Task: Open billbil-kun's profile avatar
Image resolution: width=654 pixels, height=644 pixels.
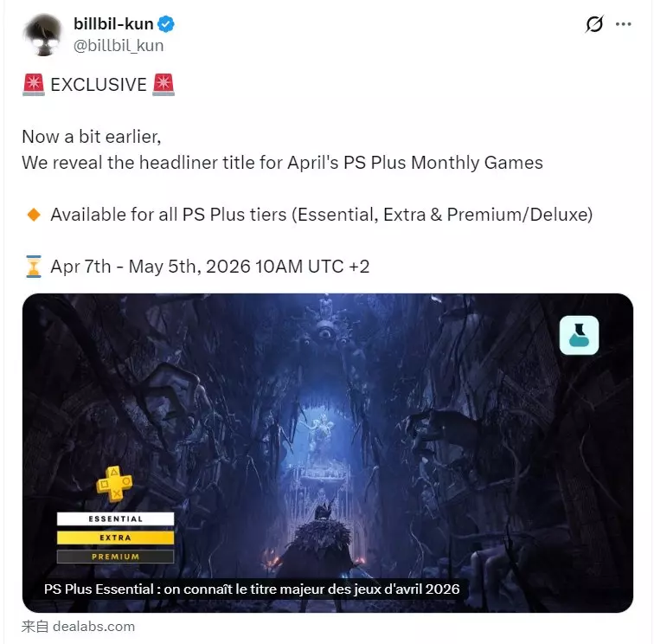Action: pyautogui.click(x=43, y=35)
